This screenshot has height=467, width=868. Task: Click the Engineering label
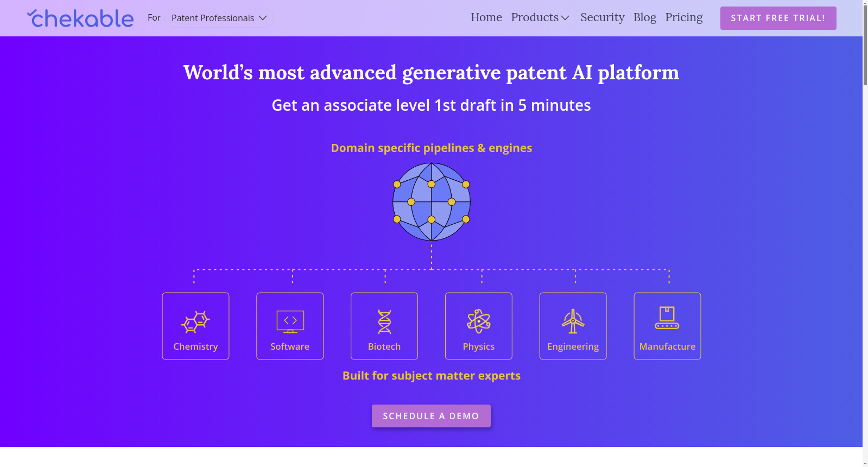coord(573,346)
